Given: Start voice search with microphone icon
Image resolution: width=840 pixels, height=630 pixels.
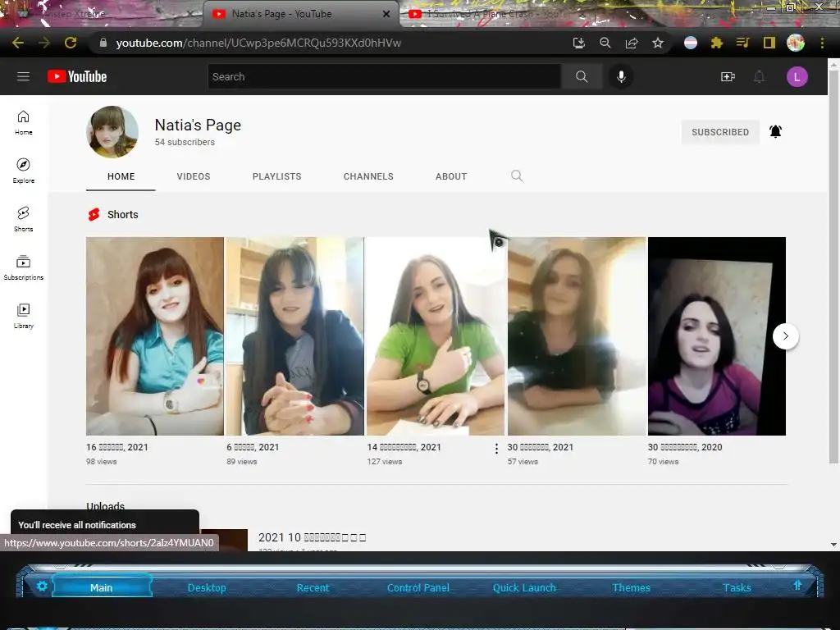Looking at the screenshot, I should click(x=621, y=76).
